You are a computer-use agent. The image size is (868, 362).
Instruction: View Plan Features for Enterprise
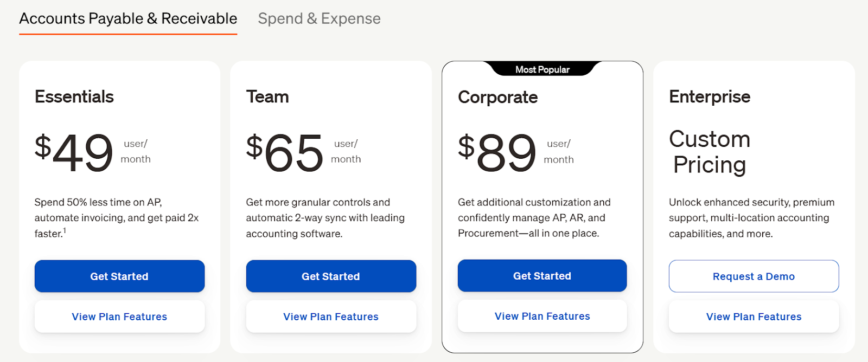click(754, 316)
